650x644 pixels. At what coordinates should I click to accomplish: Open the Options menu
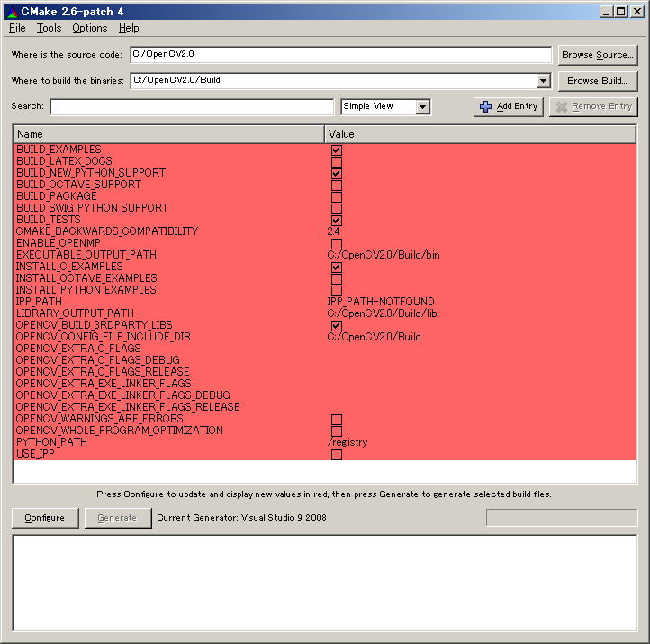click(89, 28)
